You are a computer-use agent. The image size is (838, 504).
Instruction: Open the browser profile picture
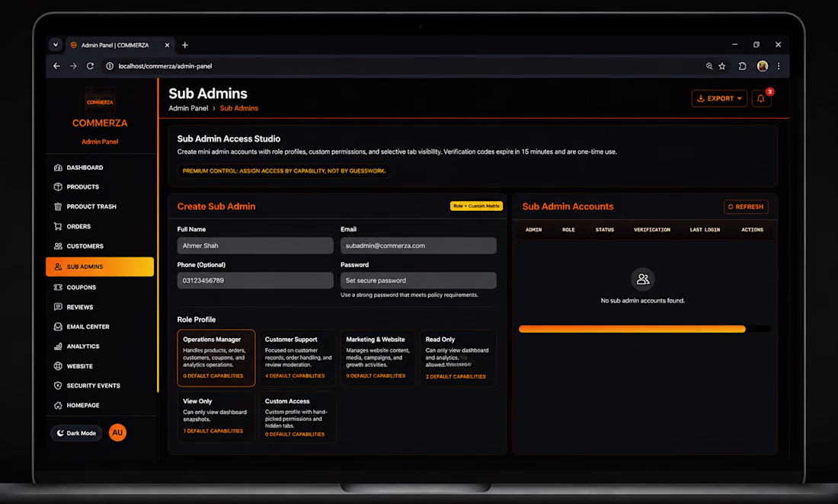[x=763, y=66]
